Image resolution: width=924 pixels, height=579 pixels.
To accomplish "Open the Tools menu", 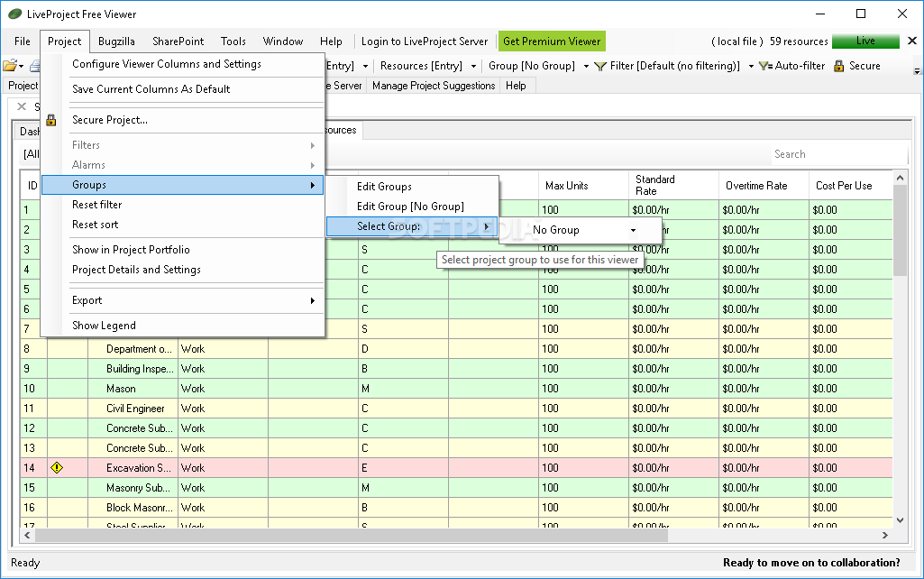I will (233, 41).
